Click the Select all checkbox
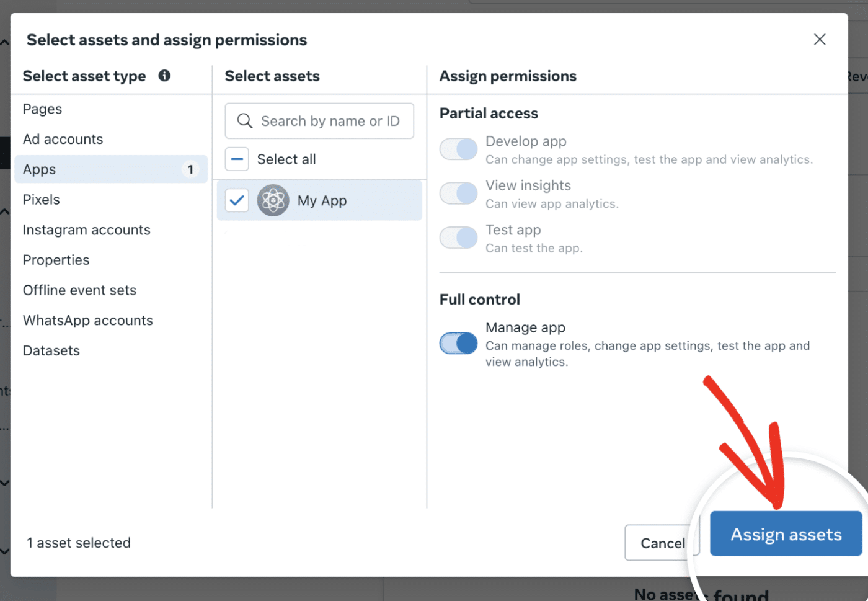The width and height of the screenshot is (868, 601). pyautogui.click(x=237, y=159)
